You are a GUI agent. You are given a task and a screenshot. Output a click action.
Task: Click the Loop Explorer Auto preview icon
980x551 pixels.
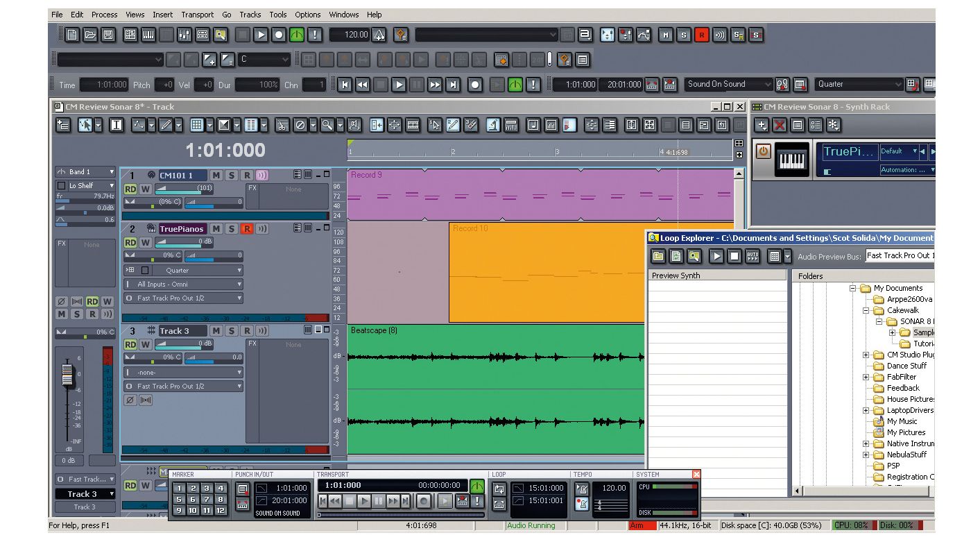(x=753, y=256)
